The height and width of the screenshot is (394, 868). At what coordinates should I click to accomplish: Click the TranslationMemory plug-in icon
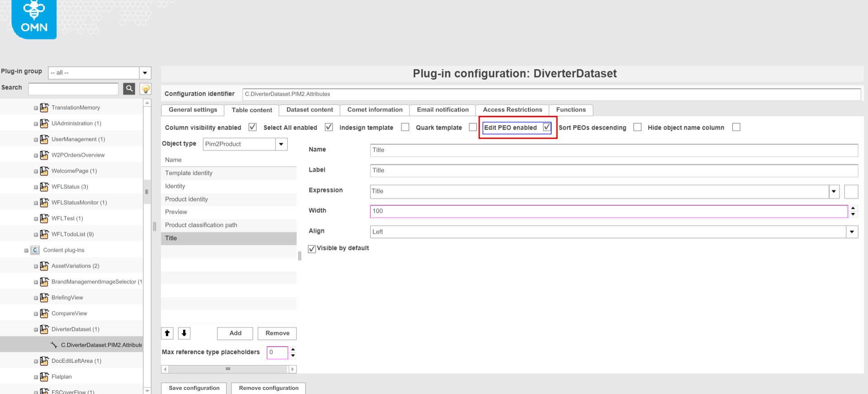coord(44,108)
